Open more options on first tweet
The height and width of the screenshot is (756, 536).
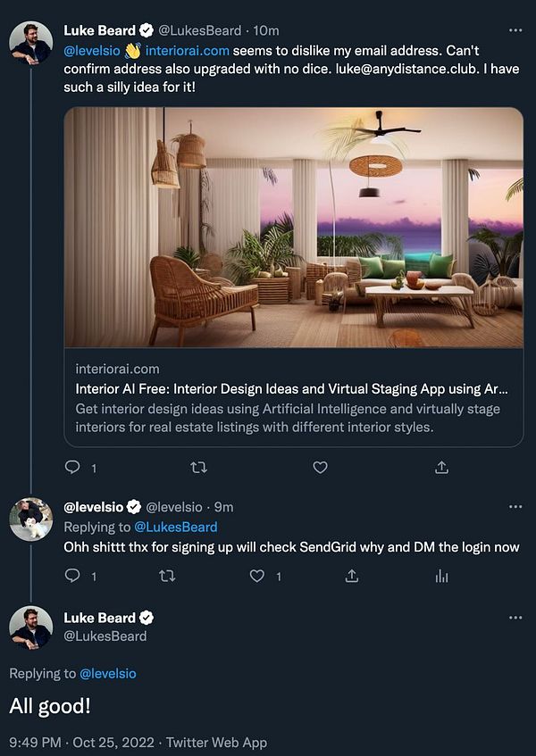point(515,30)
